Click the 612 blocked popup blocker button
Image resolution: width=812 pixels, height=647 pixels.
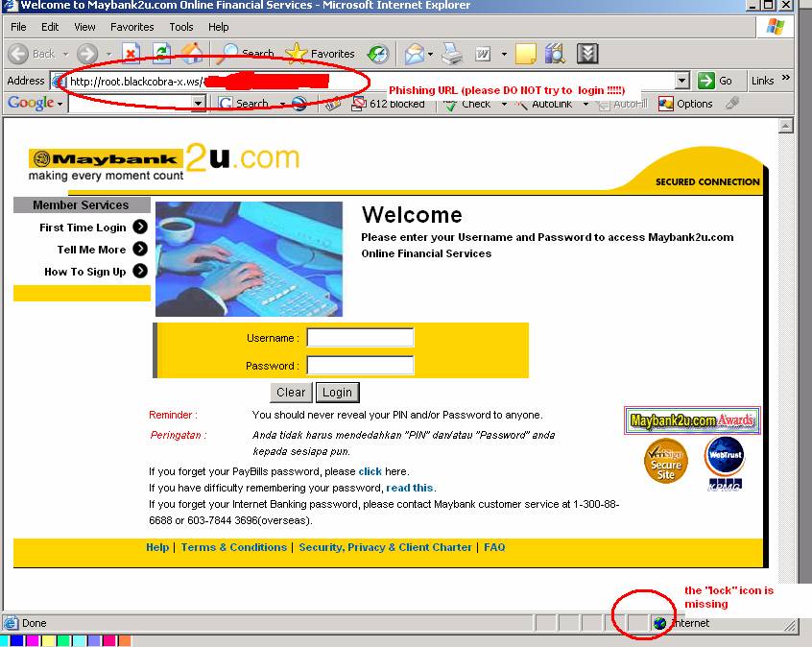click(x=388, y=104)
